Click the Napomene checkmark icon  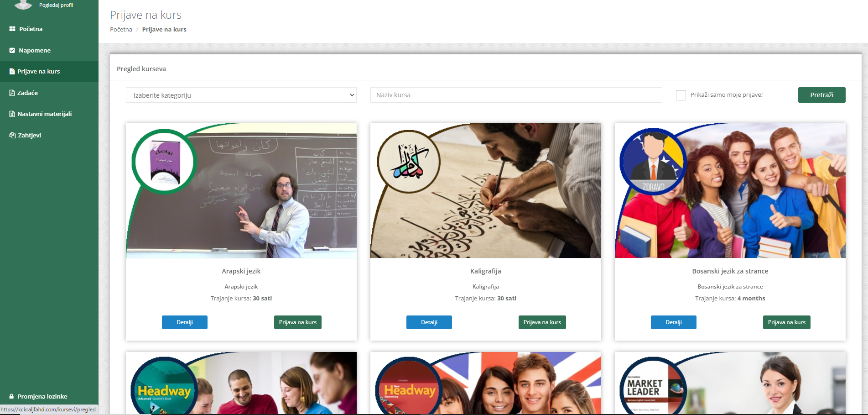12,50
